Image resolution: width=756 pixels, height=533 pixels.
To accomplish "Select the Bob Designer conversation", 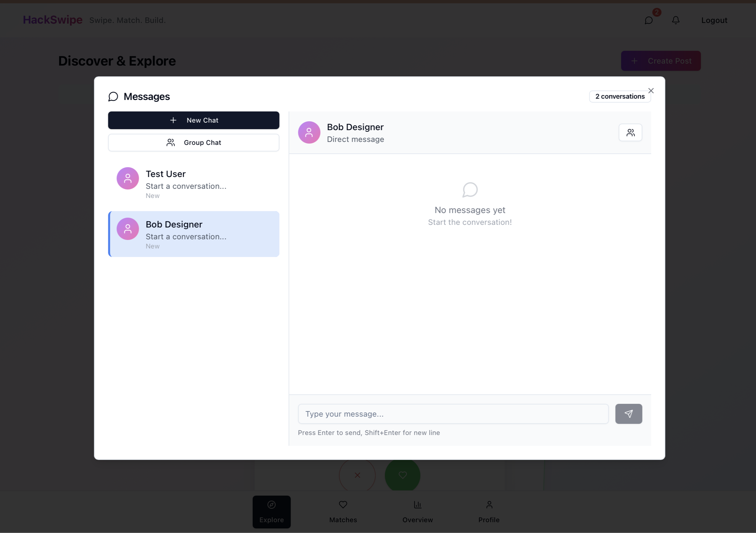I will (194, 234).
